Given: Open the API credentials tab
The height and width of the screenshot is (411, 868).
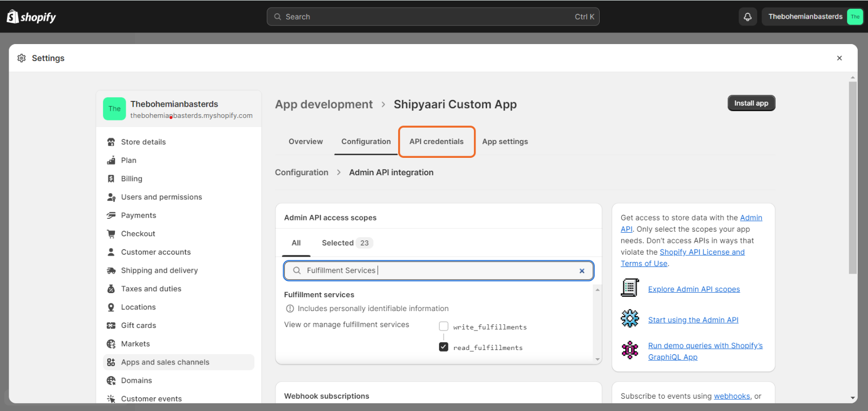Looking at the screenshot, I should point(437,141).
